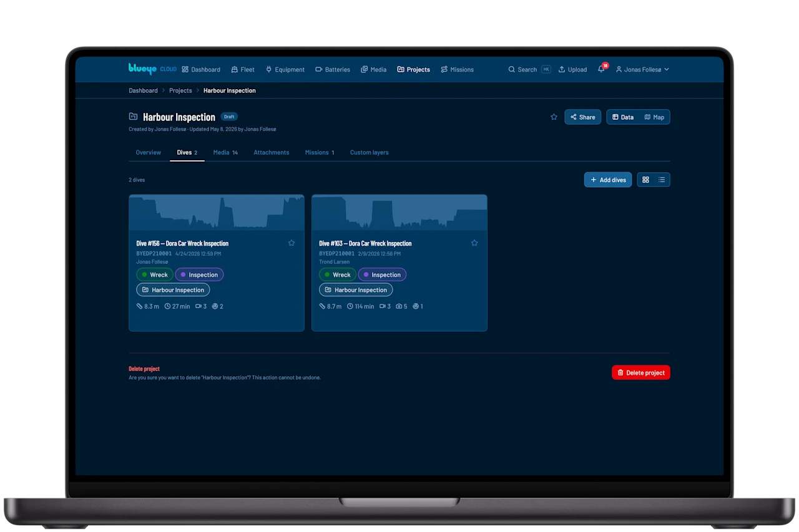The height and width of the screenshot is (532, 799).
Task: Click 27 min duration on Dive #156
Action: [177, 306]
